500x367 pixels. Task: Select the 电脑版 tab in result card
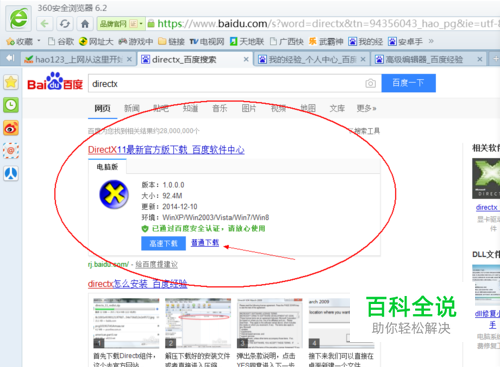tap(107, 167)
